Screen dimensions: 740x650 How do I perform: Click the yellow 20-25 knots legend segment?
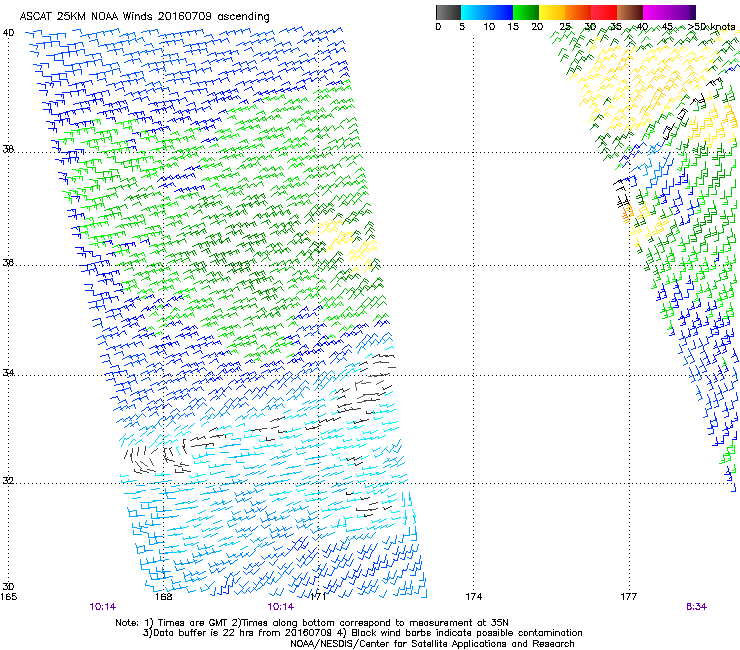click(551, 12)
